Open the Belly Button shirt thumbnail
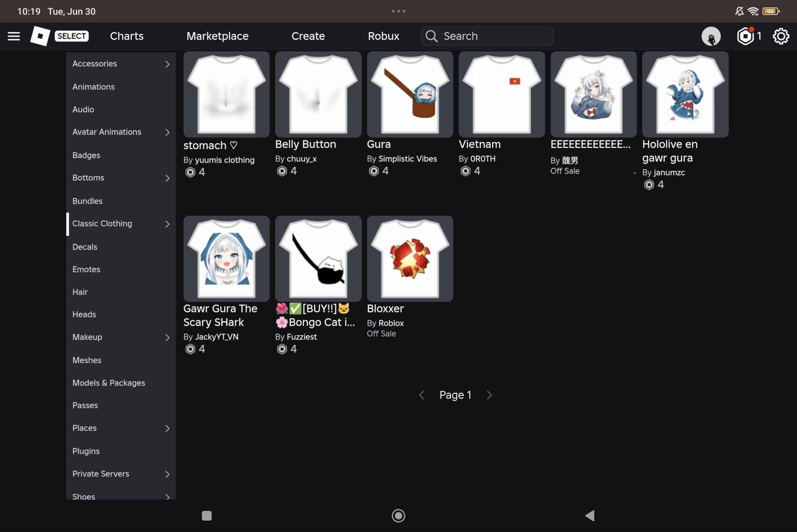This screenshot has height=532, width=797. point(318,94)
